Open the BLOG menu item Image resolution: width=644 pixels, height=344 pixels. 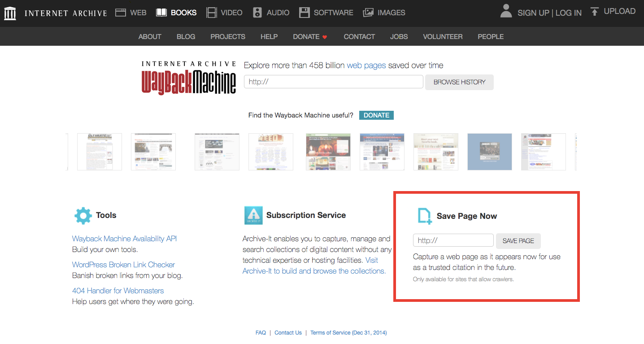pyautogui.click(x=186, y=37)
